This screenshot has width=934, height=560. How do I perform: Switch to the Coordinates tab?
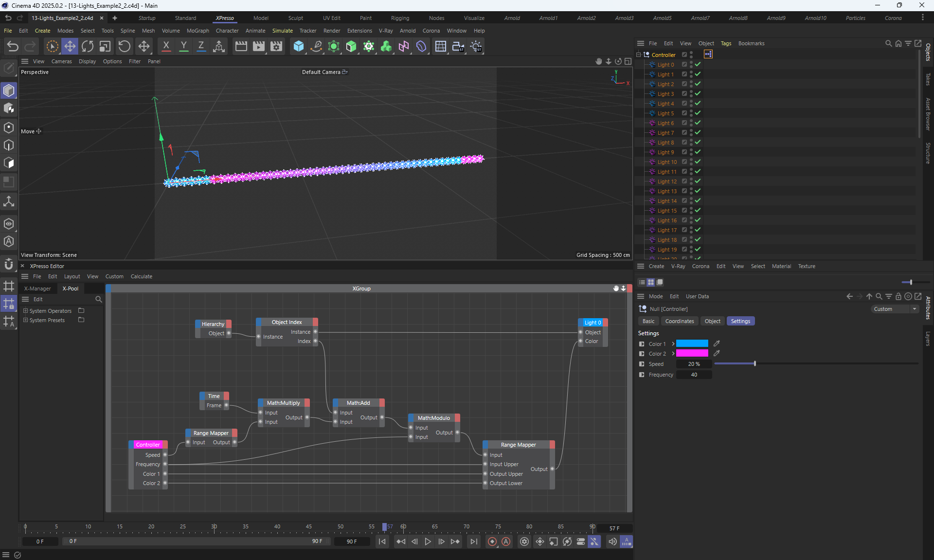(x=679, y=321)
